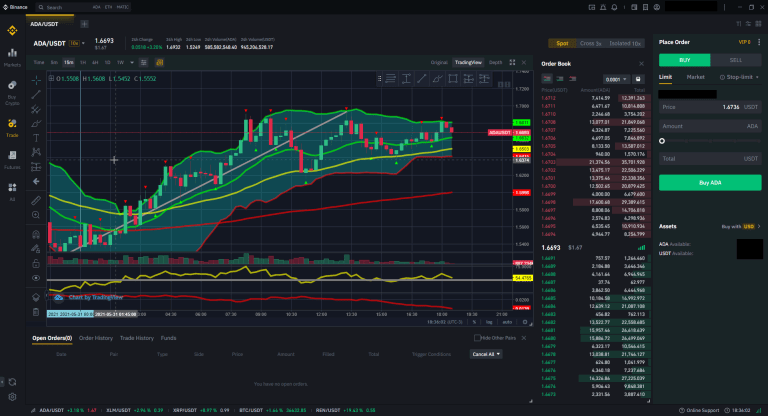Switch order side to SELL
Screen dimensions: 768x416
point(736,60)
